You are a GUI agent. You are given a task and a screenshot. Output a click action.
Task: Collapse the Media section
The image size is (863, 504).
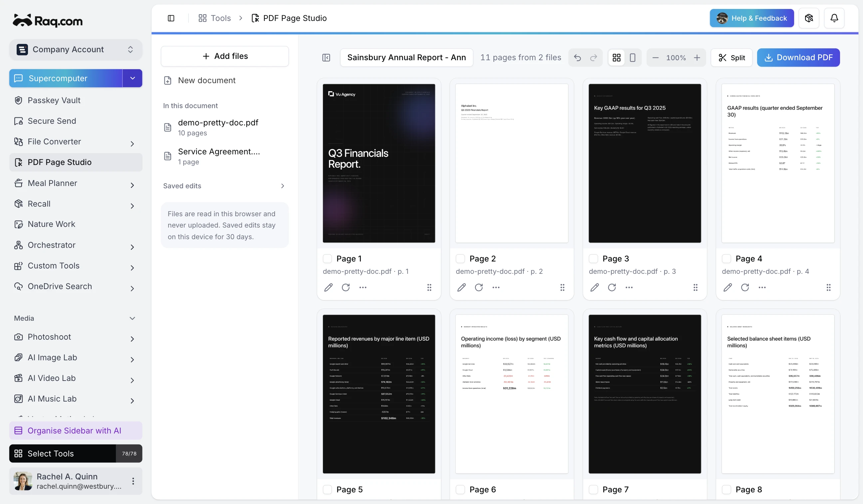[x=132, y=318]
